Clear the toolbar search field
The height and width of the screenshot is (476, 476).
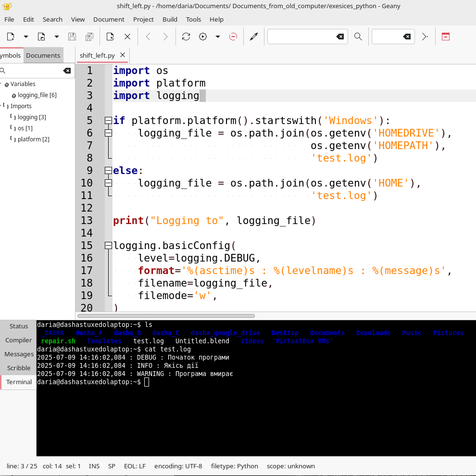click(x=340, y=37)
